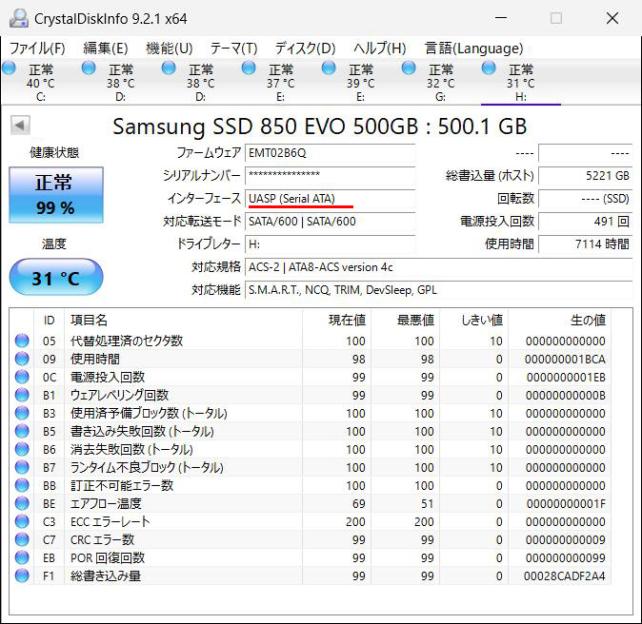Click the masked serial number field

330,176
